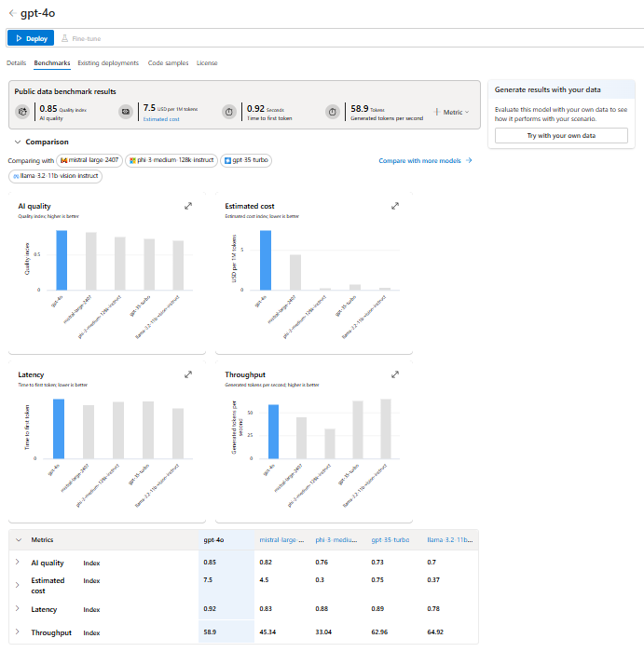Image resolution: width=644 pixels, height=652 pixels.
Task: Click the llama-3.2-11b... column header link
Action: click(x=450, y=540)
